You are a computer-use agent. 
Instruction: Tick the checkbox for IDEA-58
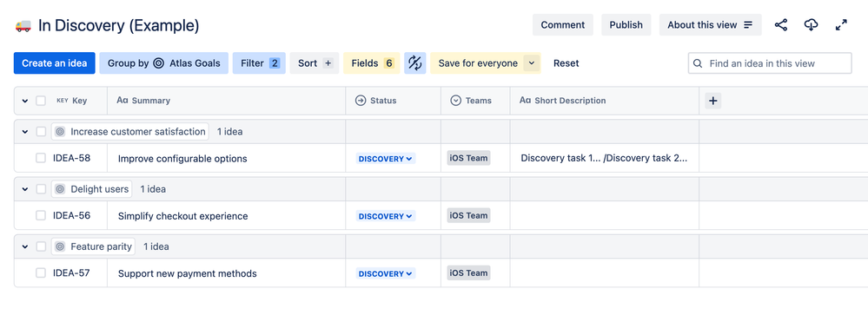tap(41, 158)
